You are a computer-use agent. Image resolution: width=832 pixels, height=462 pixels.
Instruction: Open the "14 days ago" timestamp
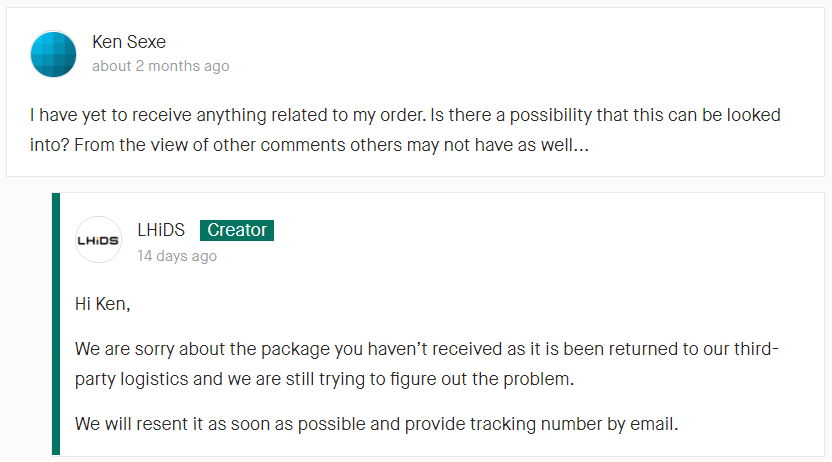point(177,256)
